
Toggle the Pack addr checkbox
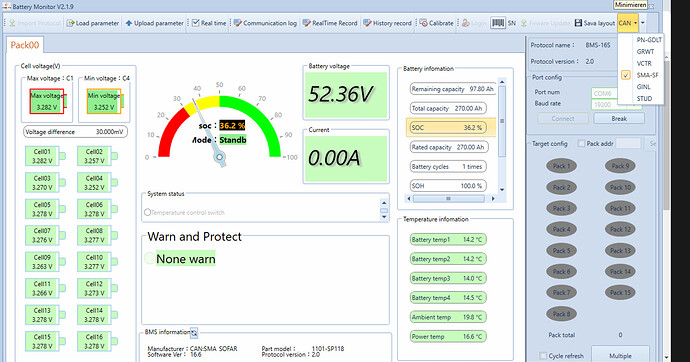pyautogui.click(x=581, y=143)
